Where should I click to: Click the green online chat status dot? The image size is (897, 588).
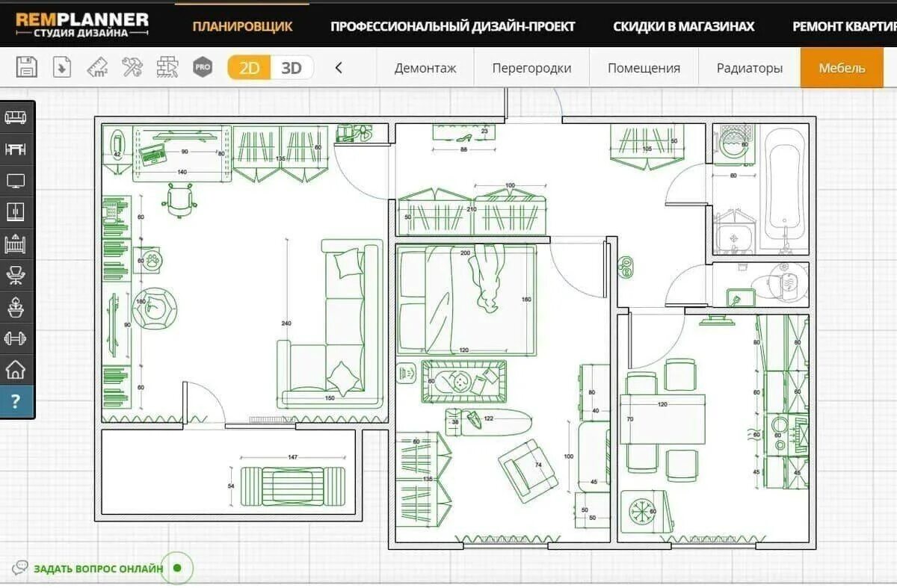177,568
